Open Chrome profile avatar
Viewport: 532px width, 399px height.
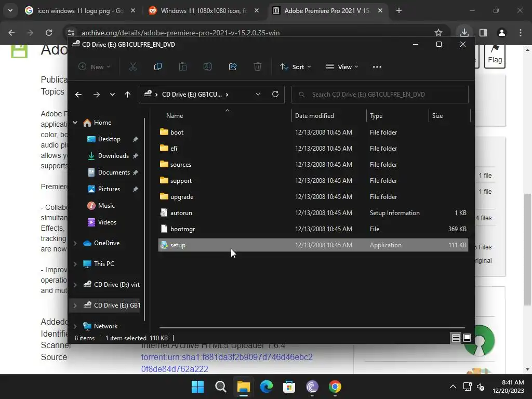[x=501, y=33]
